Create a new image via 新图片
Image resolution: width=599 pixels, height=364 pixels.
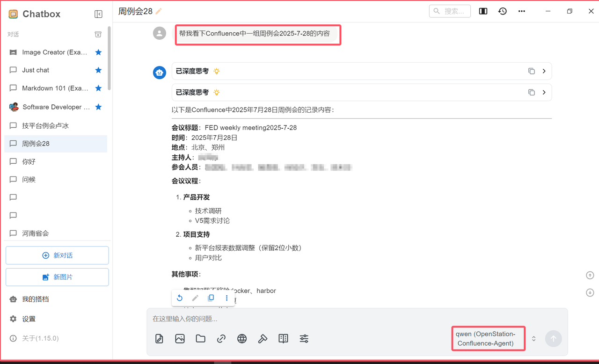click(57, 277)
